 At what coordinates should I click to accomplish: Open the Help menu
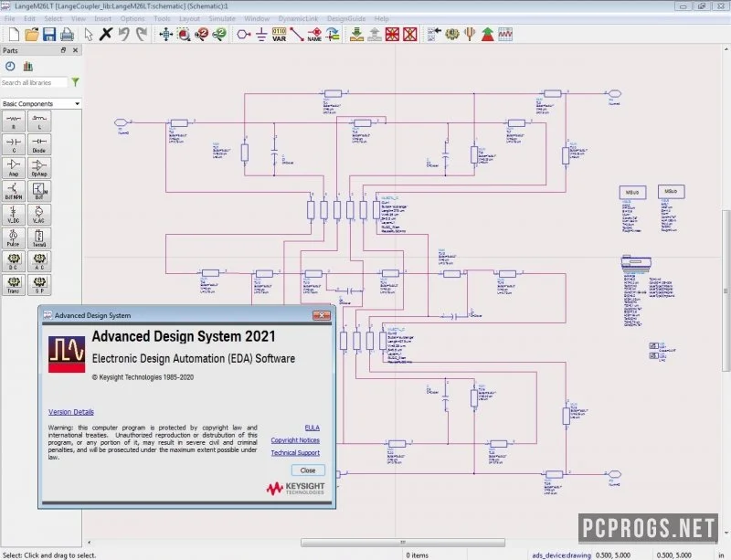pos(381,18)
